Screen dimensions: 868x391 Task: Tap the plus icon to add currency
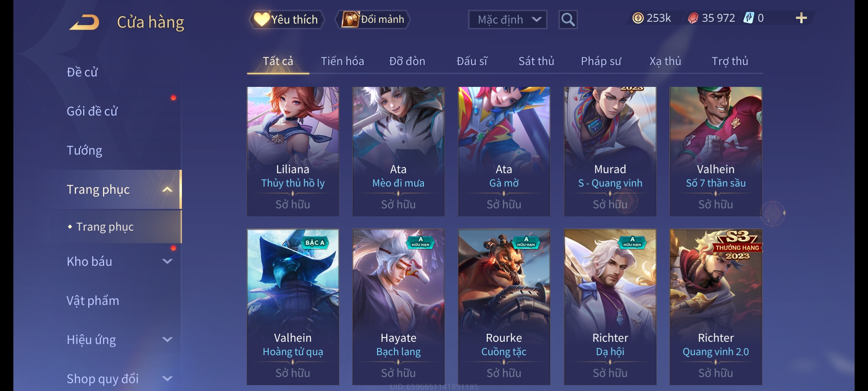pyautogui.click(x=801, y=18)
